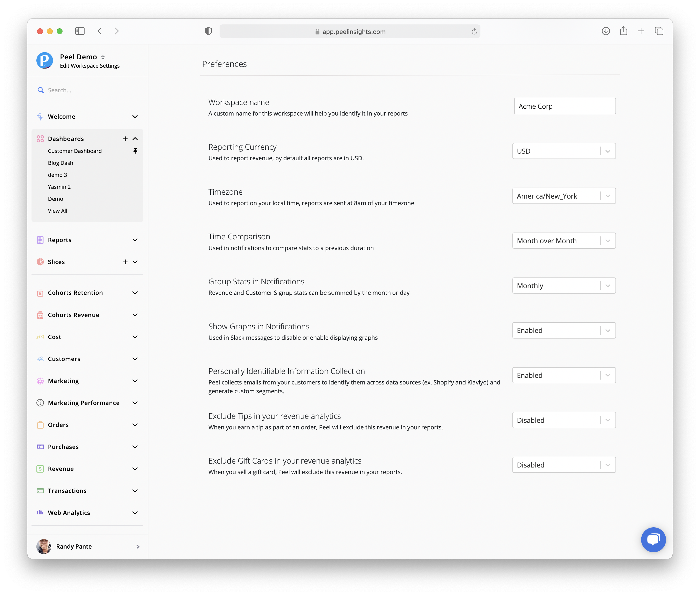Click the Workspace name Acme Corp field

(x=564, y=106)
